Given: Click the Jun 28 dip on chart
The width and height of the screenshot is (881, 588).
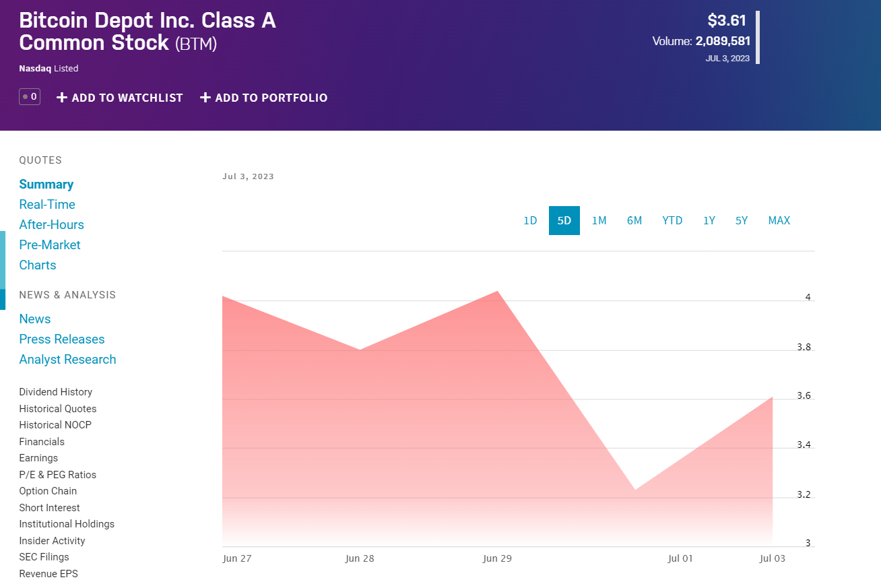Looking at the screenshot, I should coord(360,350).
